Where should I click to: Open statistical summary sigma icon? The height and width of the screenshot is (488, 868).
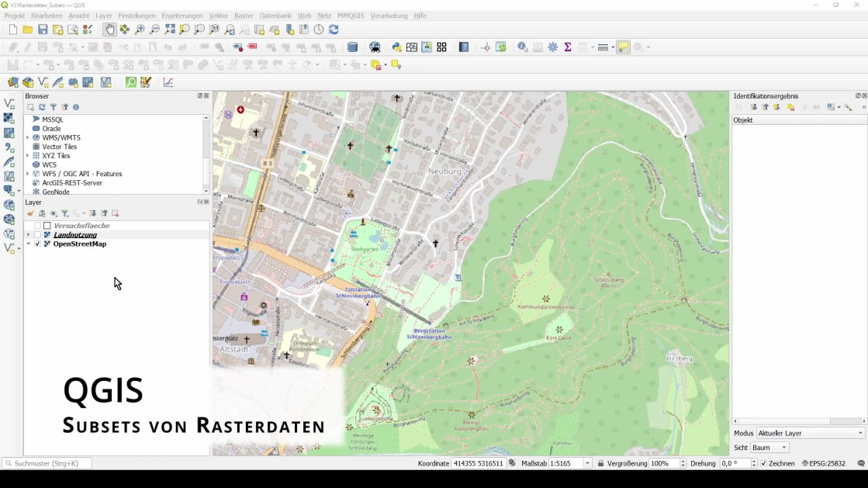pos(567,47)
